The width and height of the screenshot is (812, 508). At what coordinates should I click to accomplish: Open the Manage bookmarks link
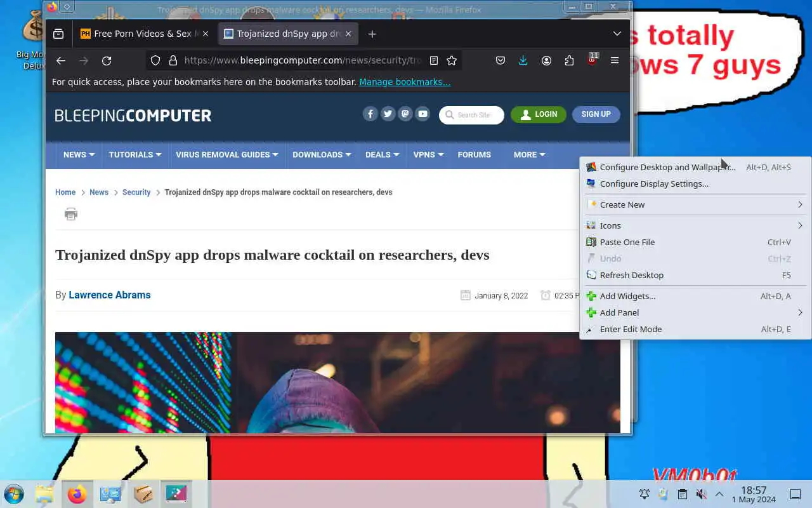coord(405,82)
